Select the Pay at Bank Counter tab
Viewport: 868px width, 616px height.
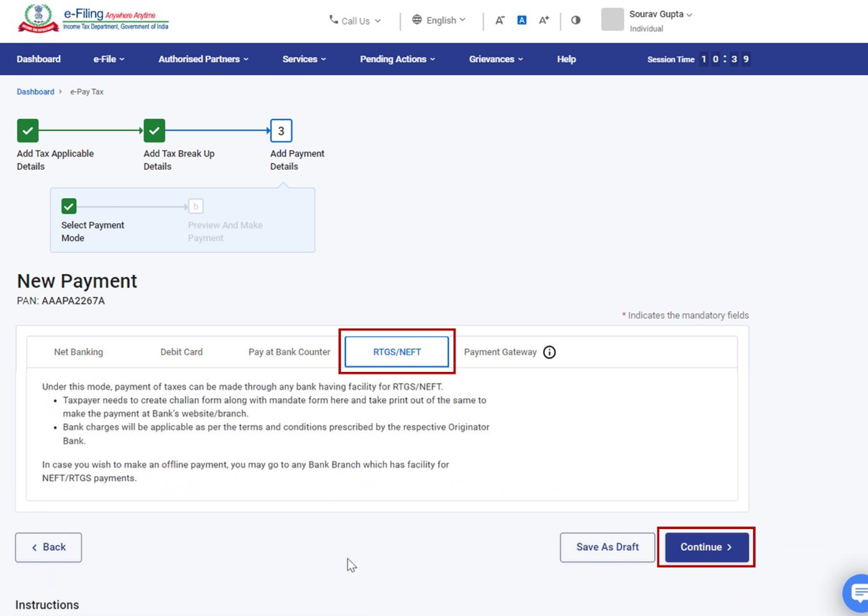289,351
